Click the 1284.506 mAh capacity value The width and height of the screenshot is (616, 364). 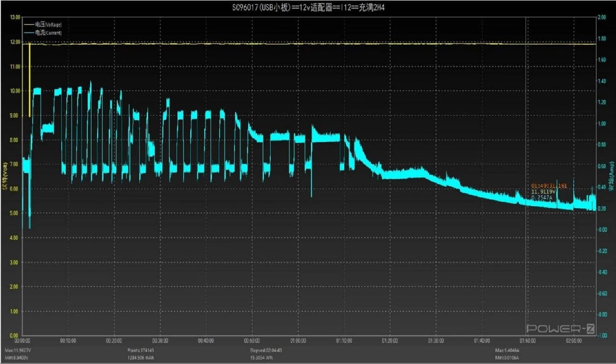point(142,358)
